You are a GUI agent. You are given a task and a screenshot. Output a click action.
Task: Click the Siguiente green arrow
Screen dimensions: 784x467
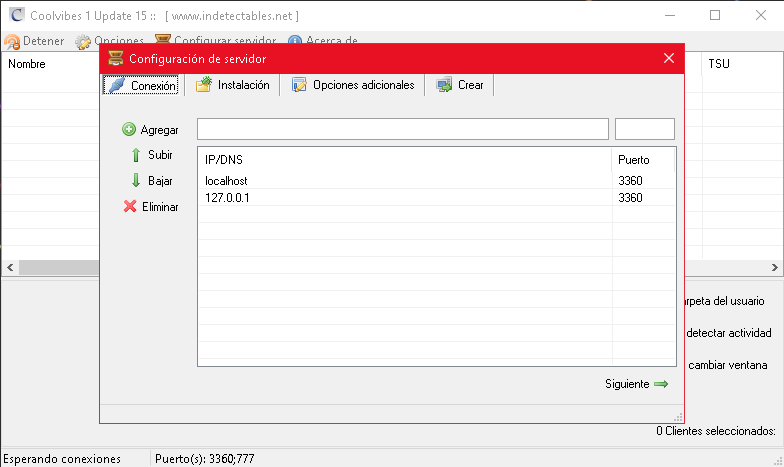[661, 384]
